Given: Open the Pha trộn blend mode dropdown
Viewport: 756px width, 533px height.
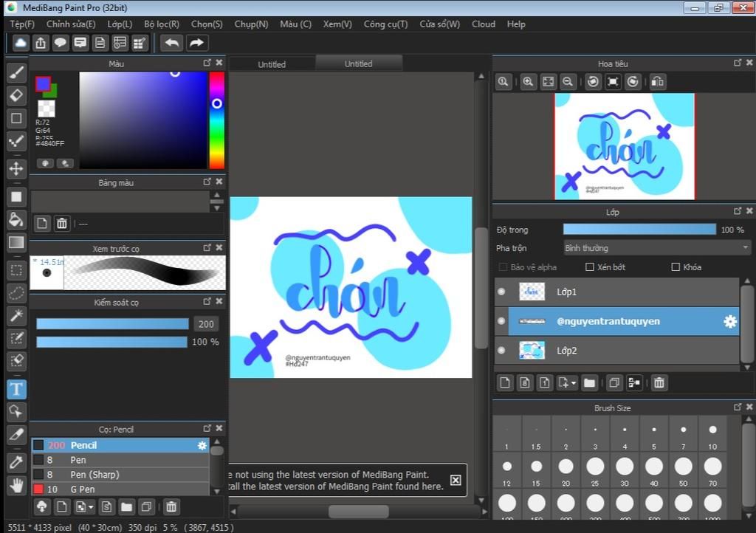Looking at the screenshot, I should point(656,248).
